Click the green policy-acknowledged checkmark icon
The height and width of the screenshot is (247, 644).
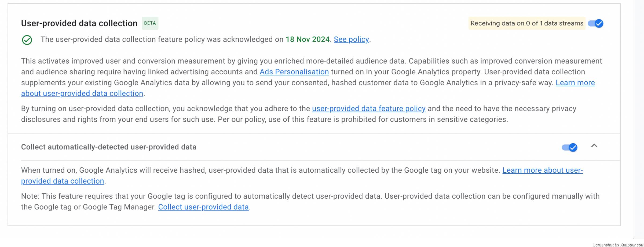pos(27,40)
